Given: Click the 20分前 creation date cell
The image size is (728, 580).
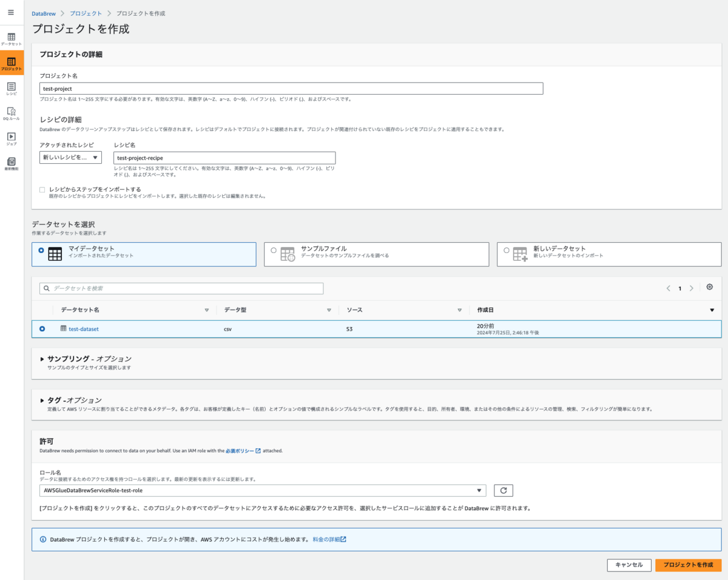Looking at the screenshot, I should [x=485, y=326].
